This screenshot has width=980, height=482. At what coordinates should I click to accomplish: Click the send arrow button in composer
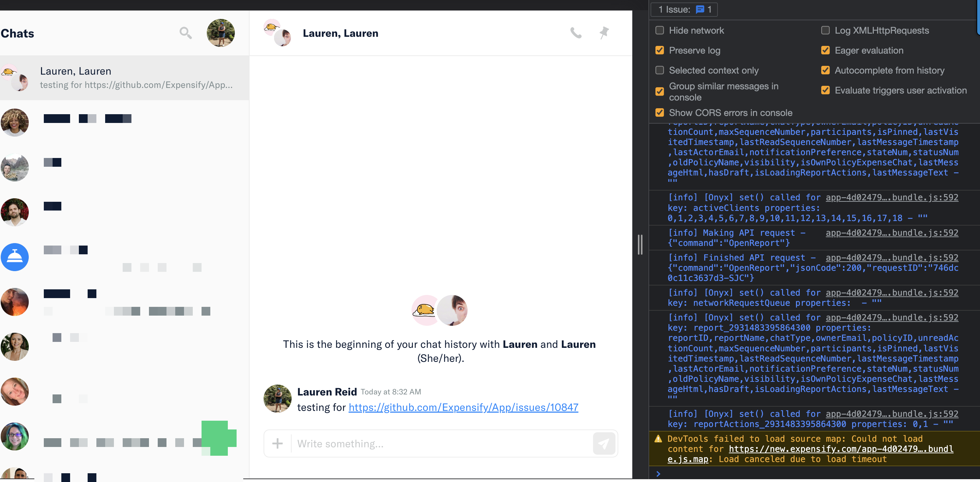click(x=604, y=443)
